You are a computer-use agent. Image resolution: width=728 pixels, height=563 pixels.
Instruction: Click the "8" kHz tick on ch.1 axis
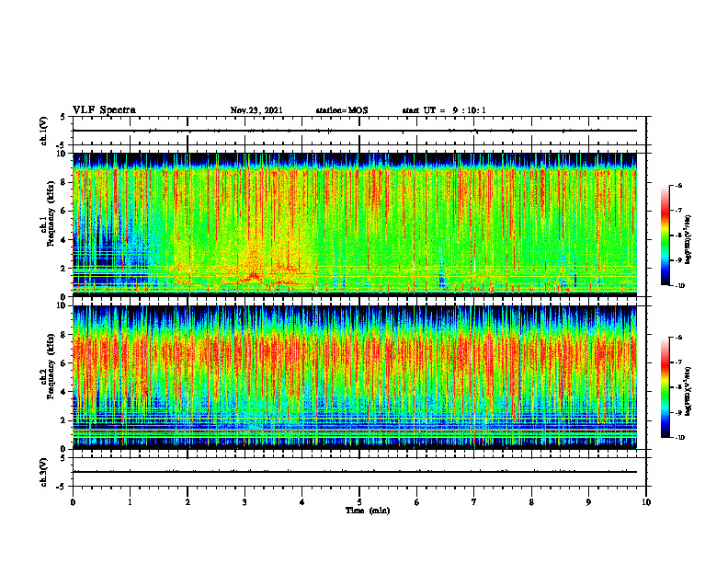click(64, 182)
